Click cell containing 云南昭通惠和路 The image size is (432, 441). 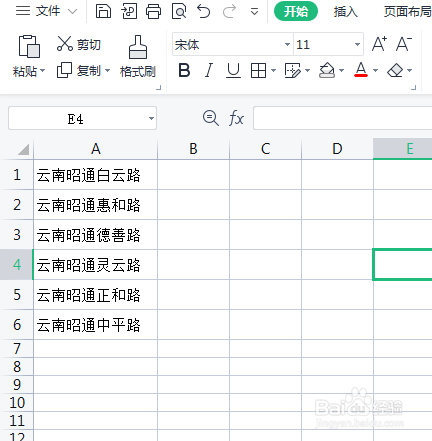point(96,205)
